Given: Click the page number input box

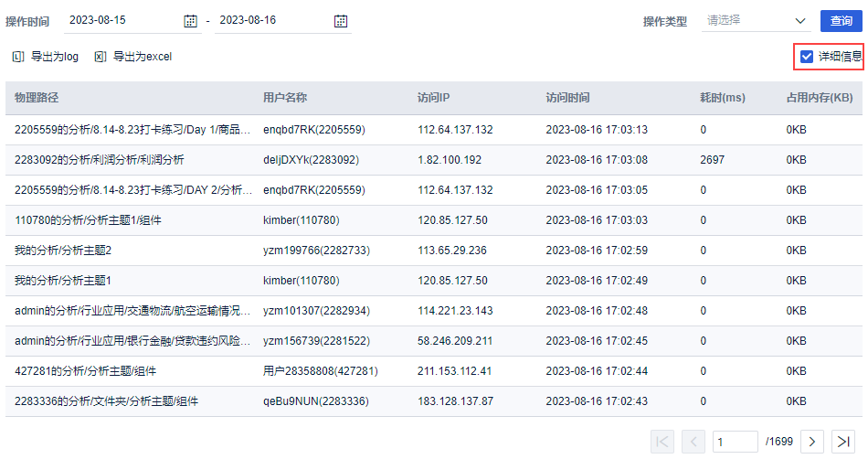Looking at the screenshot, I should pos(735,442).
